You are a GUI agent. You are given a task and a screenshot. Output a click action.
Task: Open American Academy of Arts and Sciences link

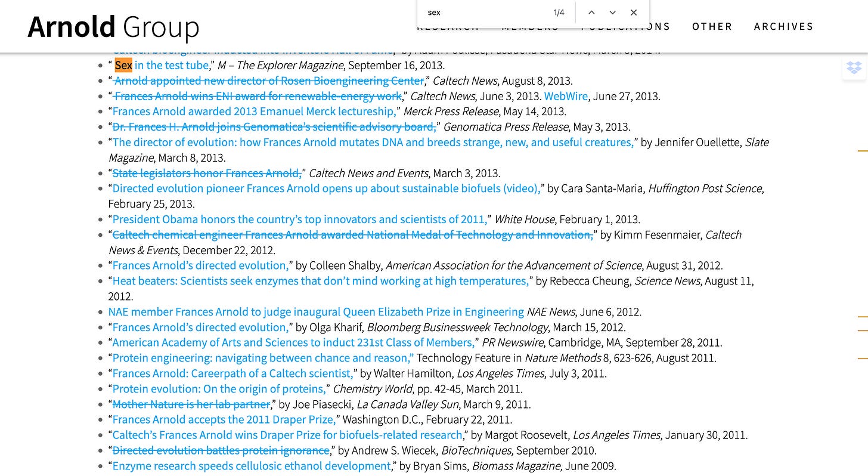pyautogui.click(x=293, y=343)
